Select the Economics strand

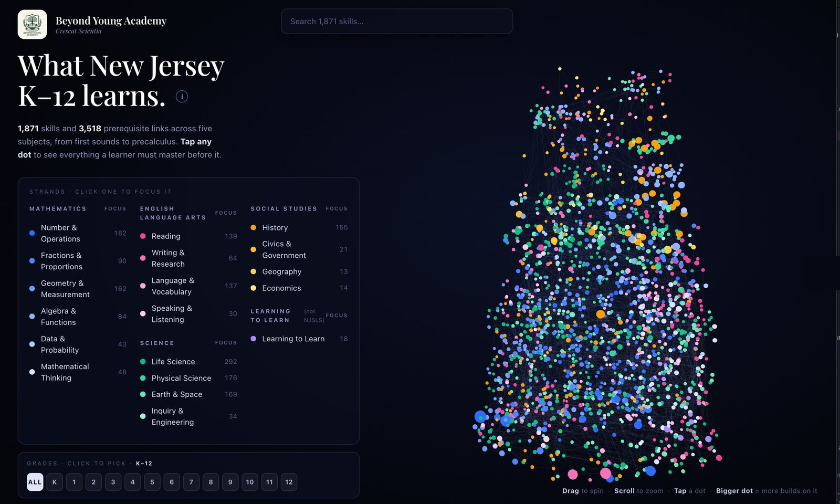click(x=299, y=288)
